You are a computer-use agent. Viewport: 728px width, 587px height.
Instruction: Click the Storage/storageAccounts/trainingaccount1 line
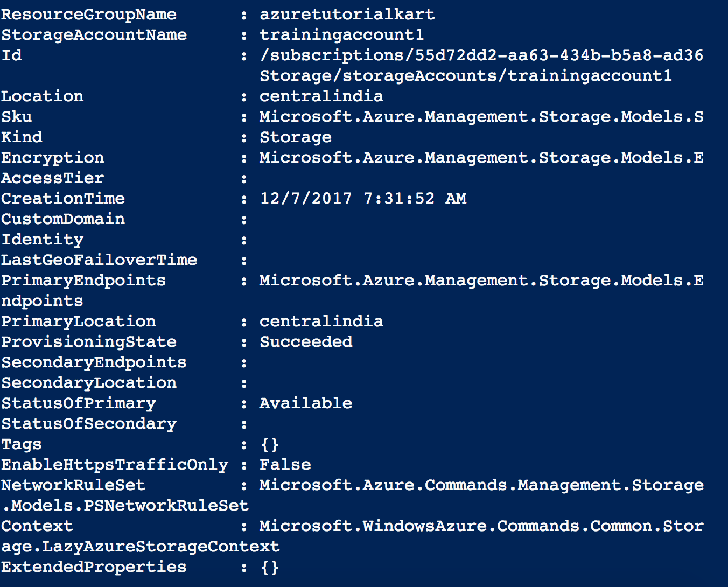point(466,76)
